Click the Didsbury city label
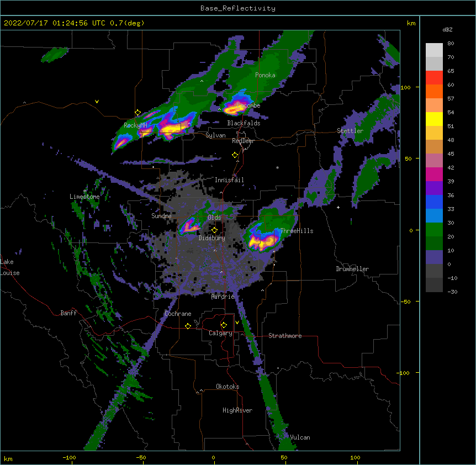Viewport: 476px width, 465px height. (x=211, y=238)
